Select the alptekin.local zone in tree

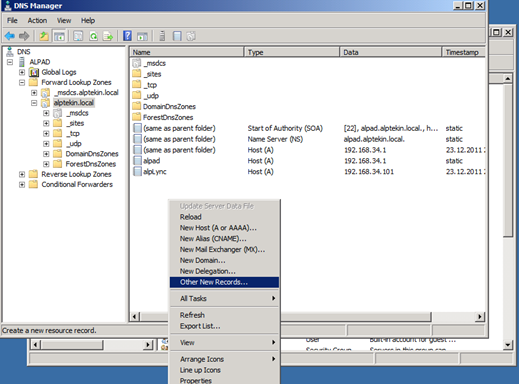pos(74,103)
